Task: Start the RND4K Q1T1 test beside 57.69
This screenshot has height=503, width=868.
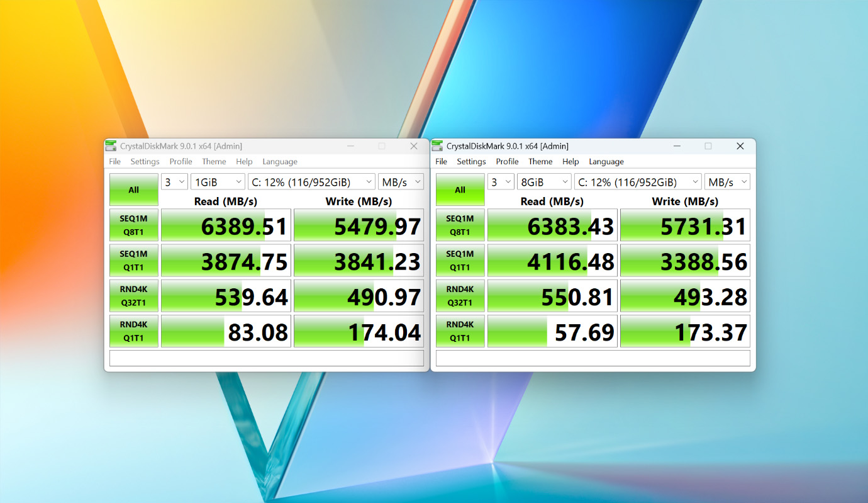Action: point(460,331)
